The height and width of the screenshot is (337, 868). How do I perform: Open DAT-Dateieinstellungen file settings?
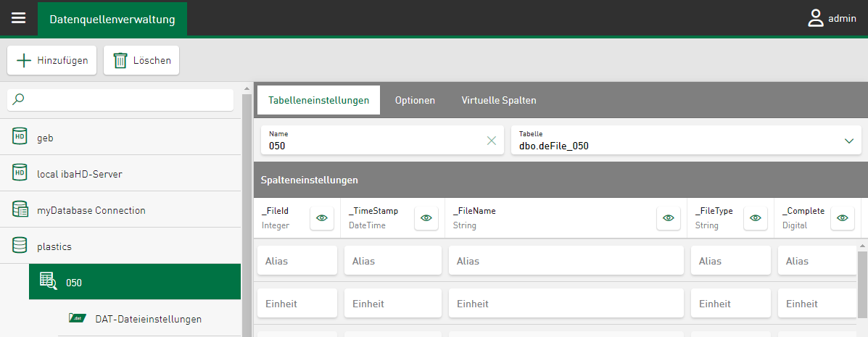point(148,319)
